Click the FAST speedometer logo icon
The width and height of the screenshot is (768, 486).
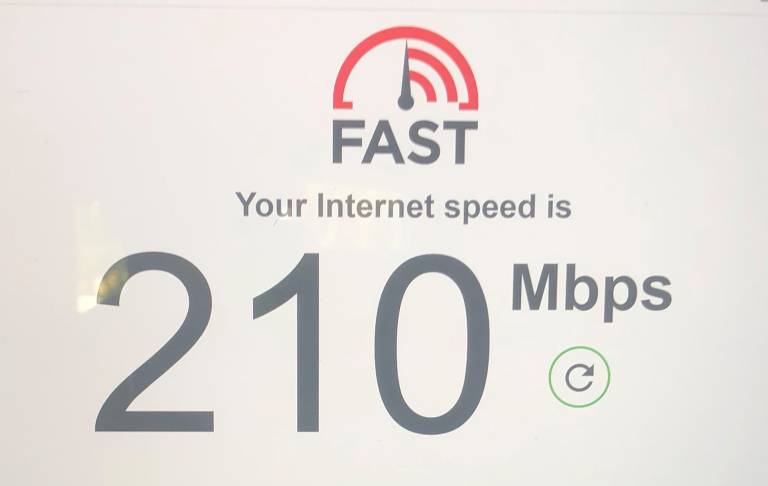pos(406,68)
